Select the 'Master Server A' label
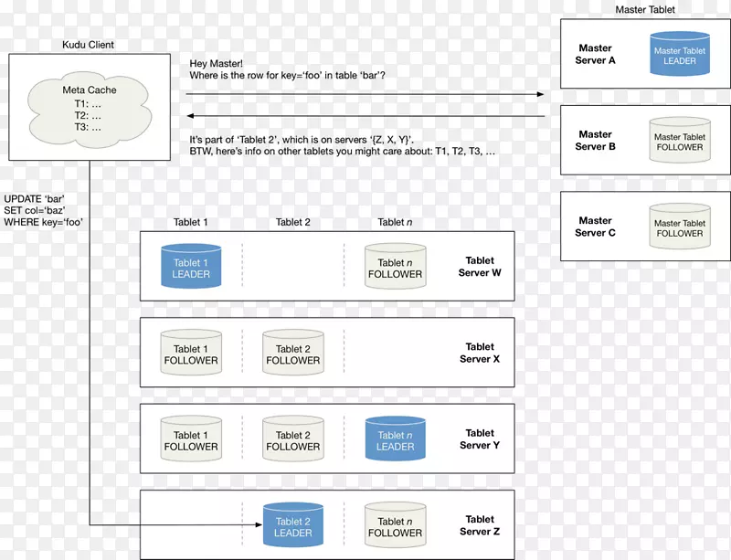This screenshot has height=560, width=731. coord(596,54)
